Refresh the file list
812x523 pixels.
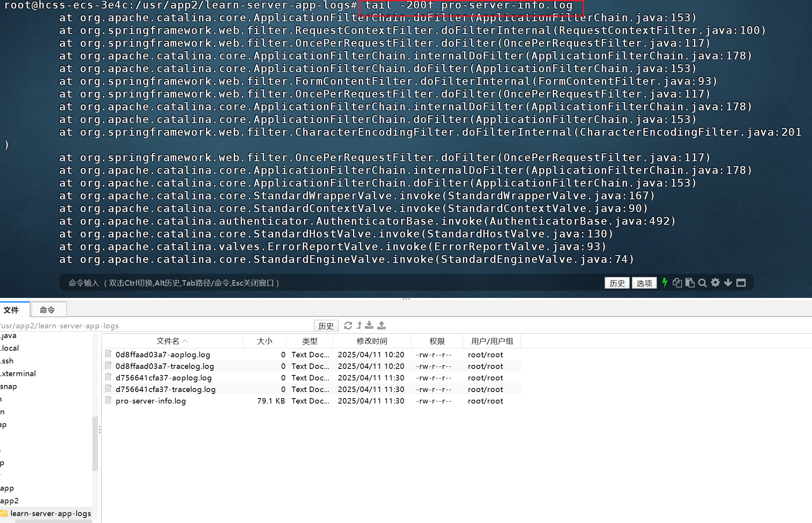348,325
